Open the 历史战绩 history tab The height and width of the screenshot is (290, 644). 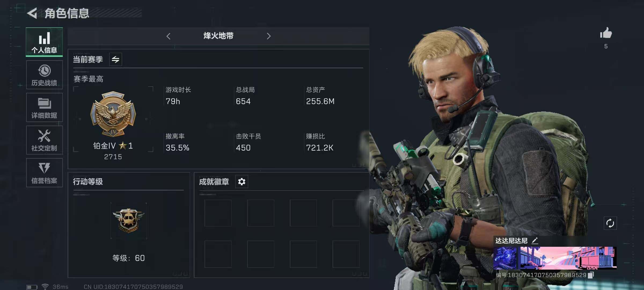(44, 75)
